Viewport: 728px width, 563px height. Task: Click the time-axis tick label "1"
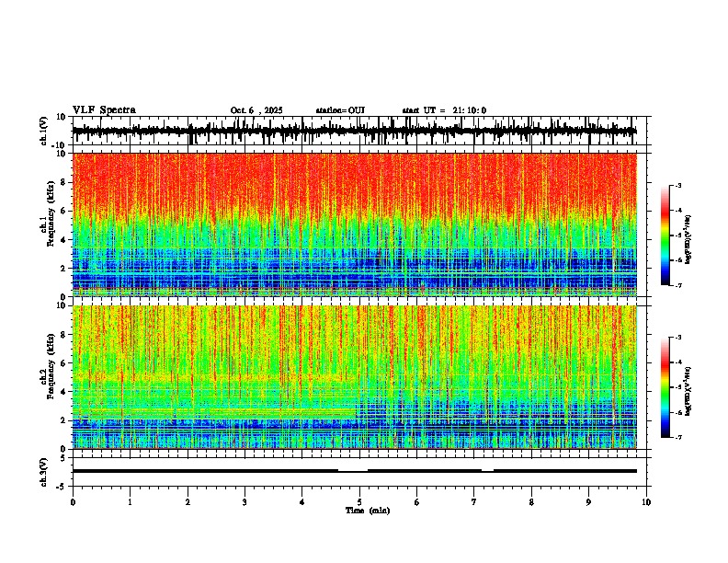pos(130,502)
